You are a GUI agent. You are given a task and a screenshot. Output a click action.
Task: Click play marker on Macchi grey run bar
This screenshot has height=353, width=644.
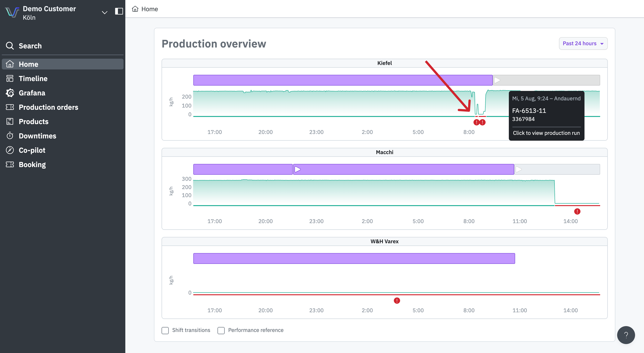518,169
